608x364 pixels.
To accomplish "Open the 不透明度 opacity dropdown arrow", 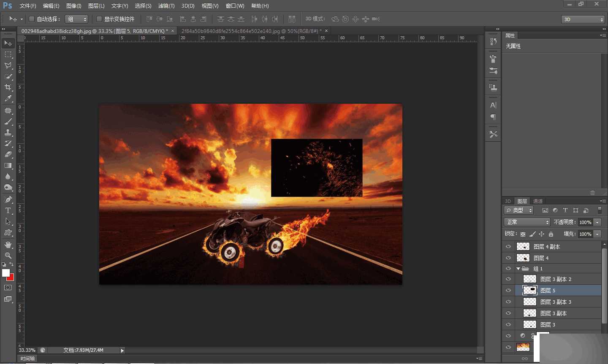I will 597,222.
